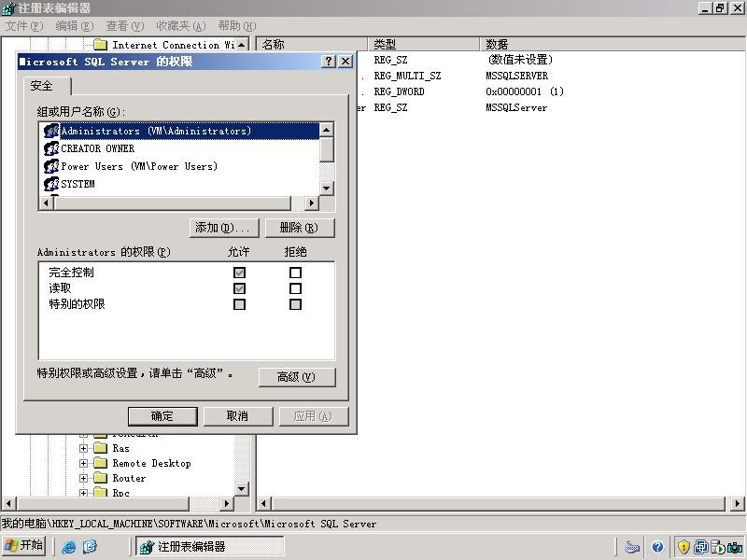Click the second quick launch icon
The height and width of the screenshot is (560, 747).
pos(90,546)
